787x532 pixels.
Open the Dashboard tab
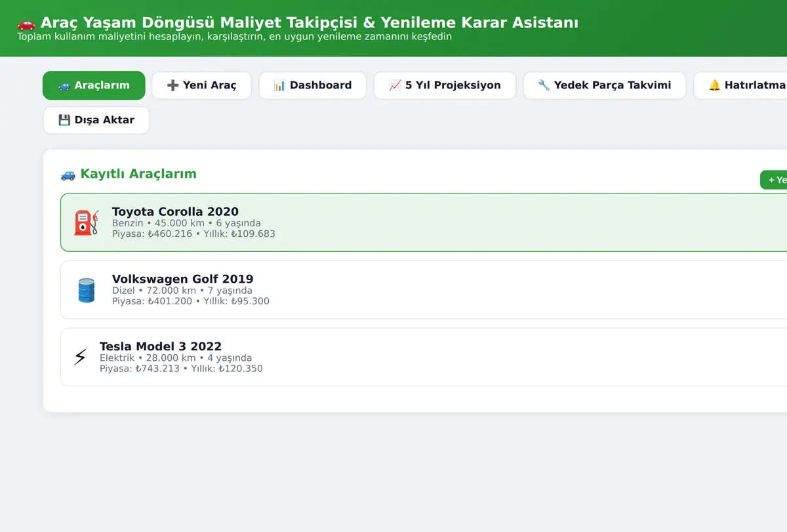[312, 85]
